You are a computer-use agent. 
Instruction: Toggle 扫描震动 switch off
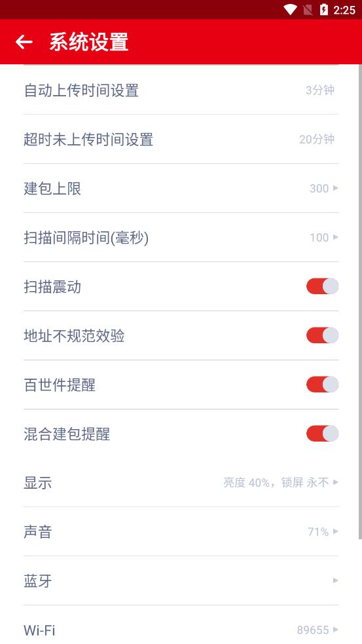pyautogui.click(x=322, y=286)
